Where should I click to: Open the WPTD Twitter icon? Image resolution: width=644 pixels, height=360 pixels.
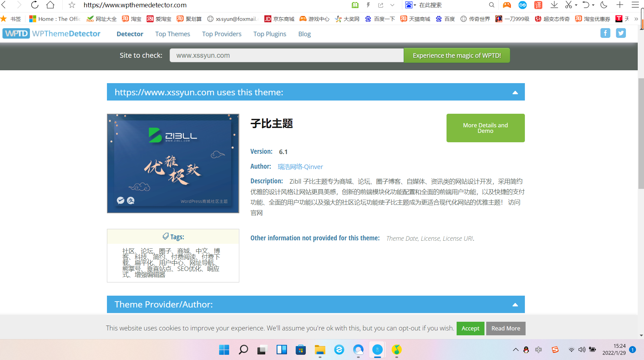click(x=621, y=33)
